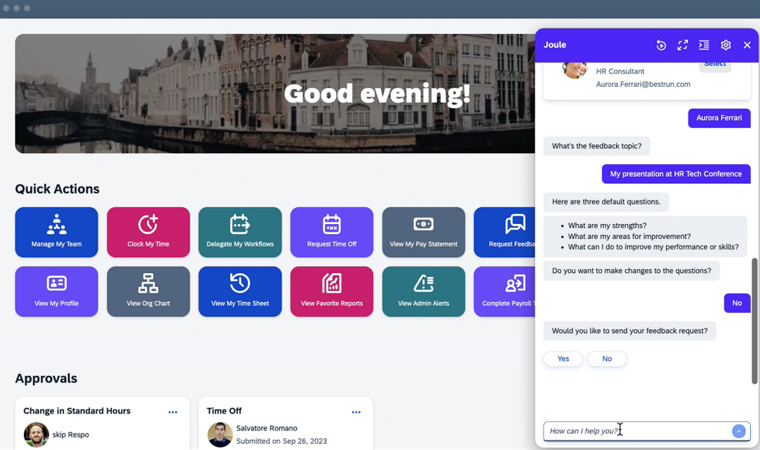The width and height of the screenshot is (760, 450).
Task: Close the Joule assistant panel
Action: pyautogui.click(x=747, y=45)
